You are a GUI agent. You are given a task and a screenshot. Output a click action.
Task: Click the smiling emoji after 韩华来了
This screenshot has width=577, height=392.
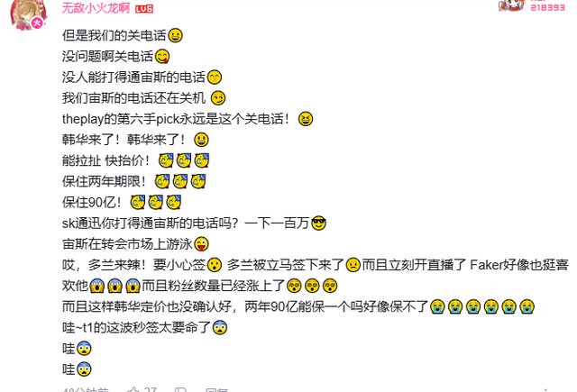click(201, 140)
